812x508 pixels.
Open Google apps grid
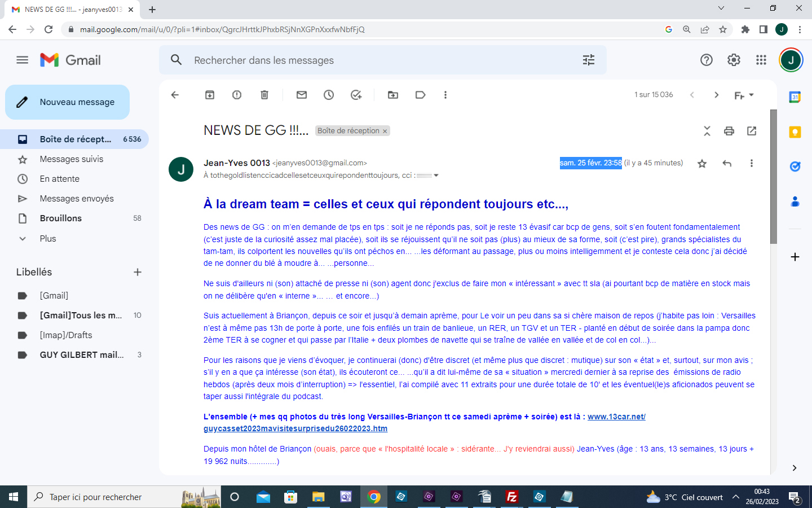point(761,60)
